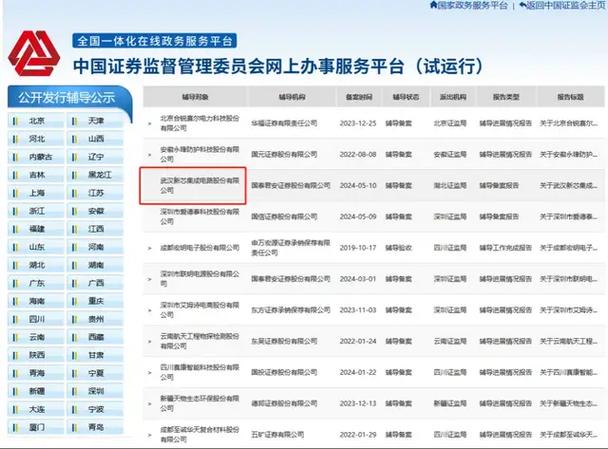Select 河北 region

(x=36, y=139)
